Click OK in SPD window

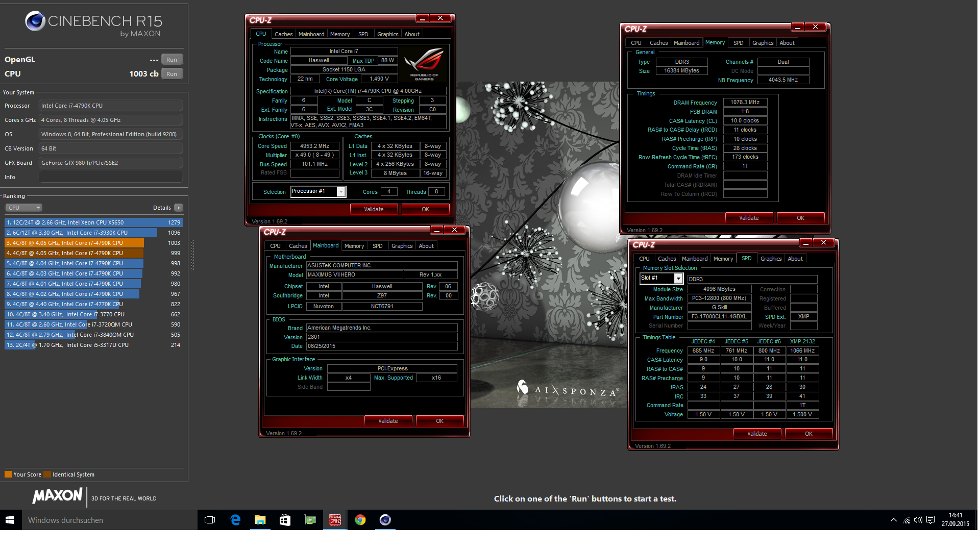pos(808,434)
